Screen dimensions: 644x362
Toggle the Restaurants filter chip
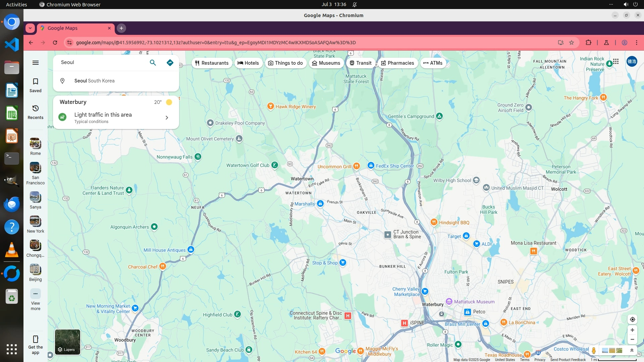tap(212, 63)
